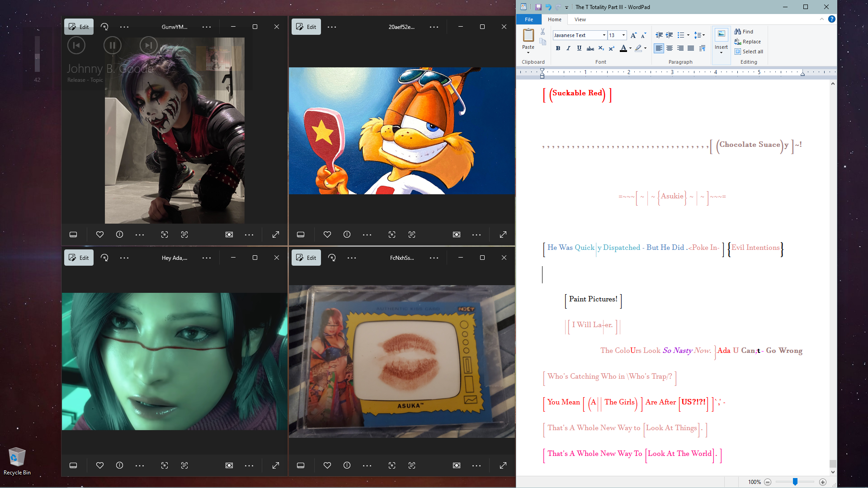Screen dimensions: 868x488
Task: Apply superscript formatting
Action: (611, 48)
